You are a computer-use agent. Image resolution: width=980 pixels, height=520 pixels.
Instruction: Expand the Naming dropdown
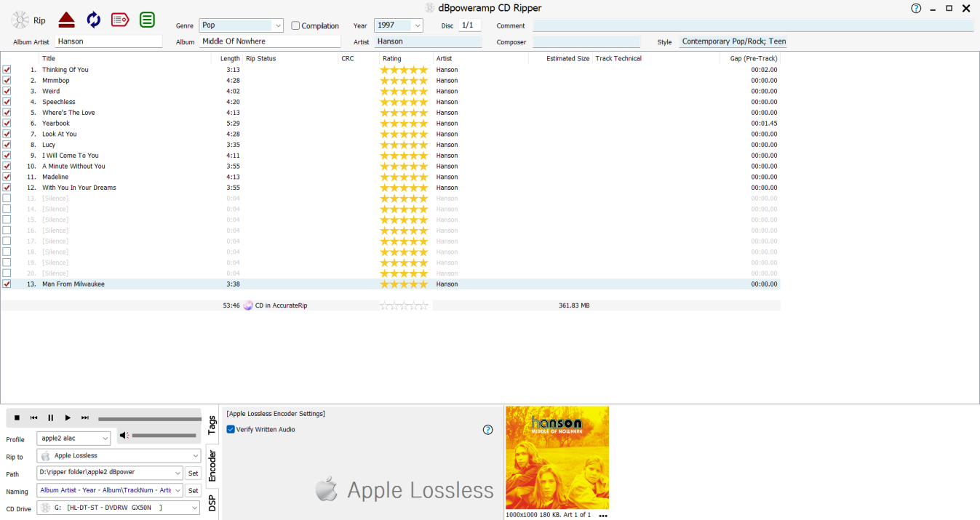tap(178, 491)
